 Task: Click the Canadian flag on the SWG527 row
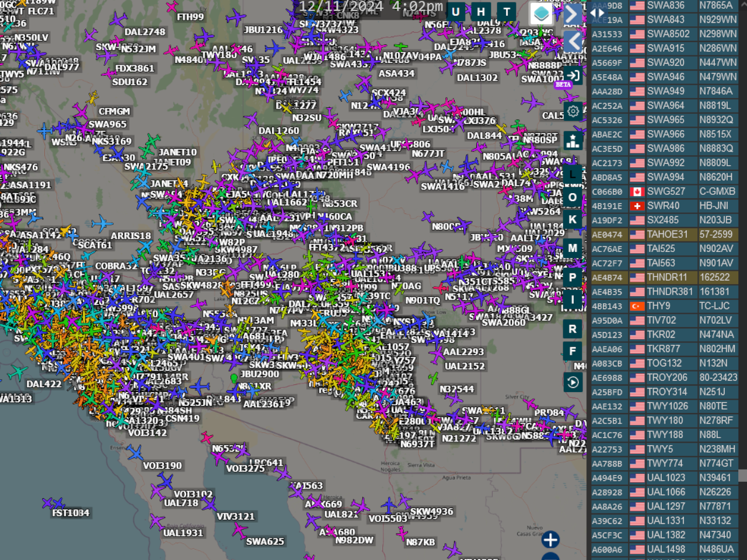pyautogui.click(x=637, y=192)
